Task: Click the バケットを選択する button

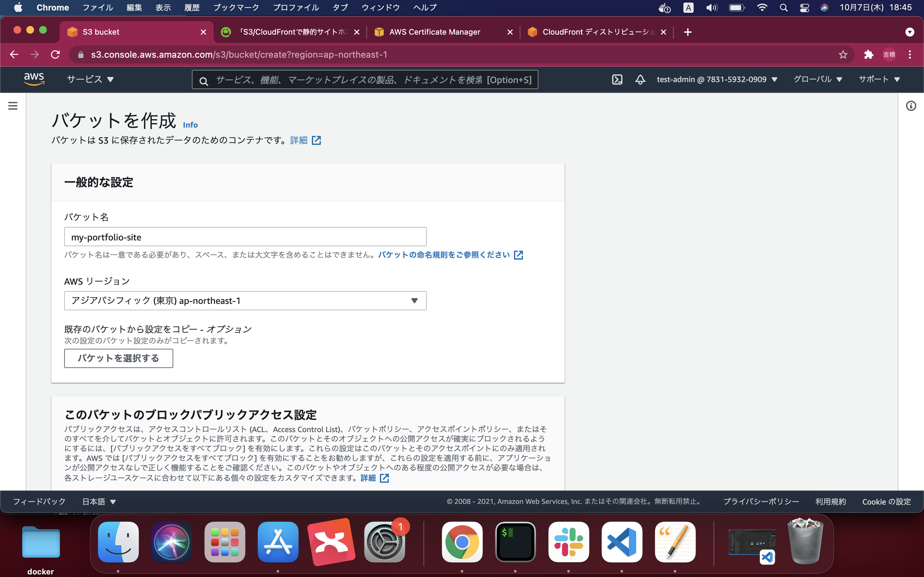Action: coord(118,358)
